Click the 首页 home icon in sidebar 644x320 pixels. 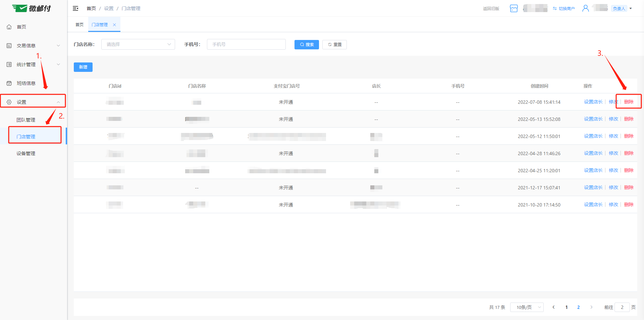tap(9, 27)
